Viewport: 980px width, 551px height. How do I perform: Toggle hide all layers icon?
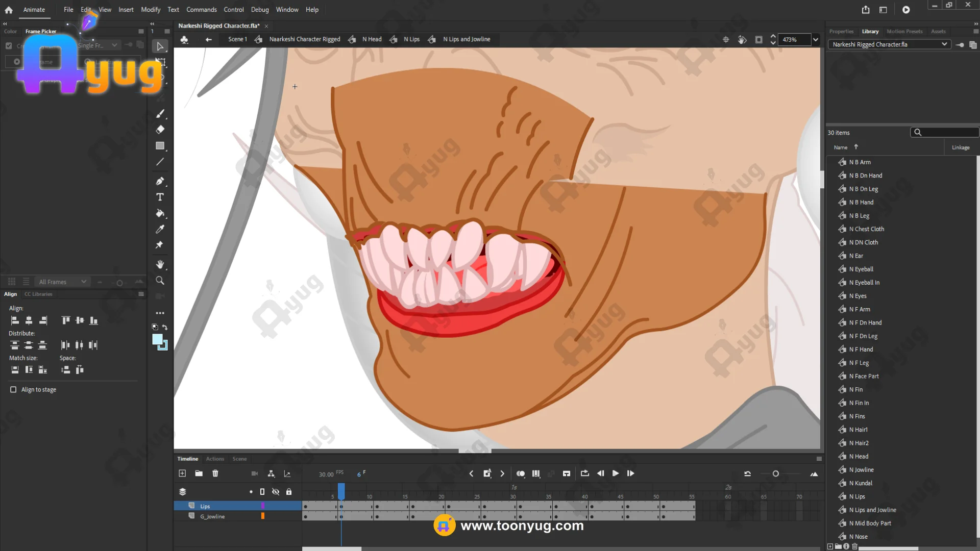coord(276,492)
